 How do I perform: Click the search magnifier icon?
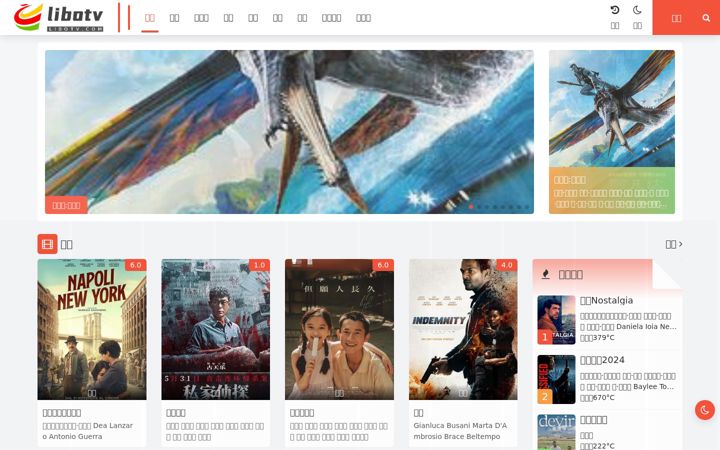coord(706,18)
